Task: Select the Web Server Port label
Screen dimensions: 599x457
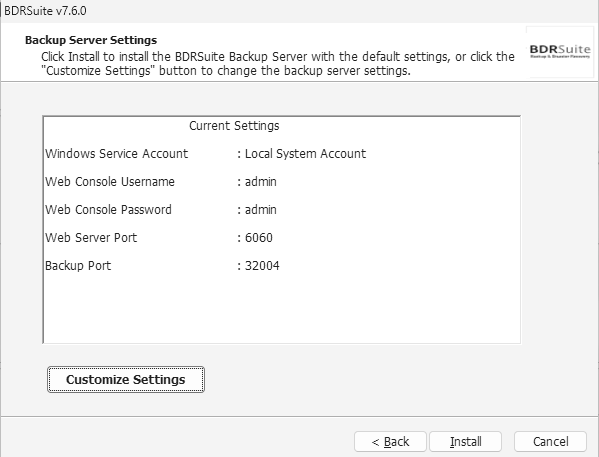Action: 91,238
